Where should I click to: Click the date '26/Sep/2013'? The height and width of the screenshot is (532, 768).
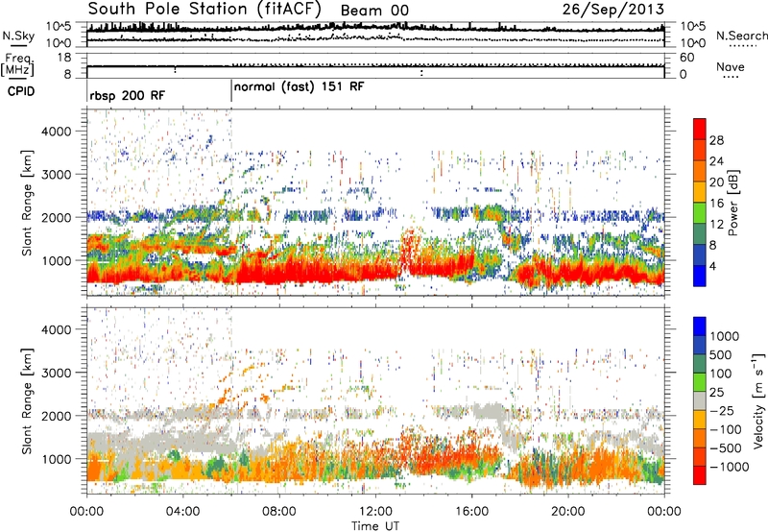pyautogui.click(x=612, y=10)
